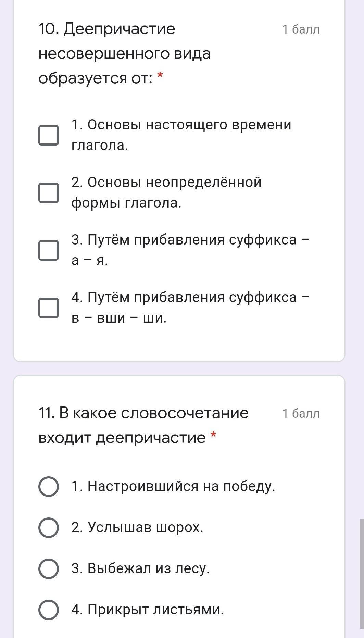Mark the checkbox for suffix '– в – вши – ши'
The image size is (364, 638).
(48, 308)
